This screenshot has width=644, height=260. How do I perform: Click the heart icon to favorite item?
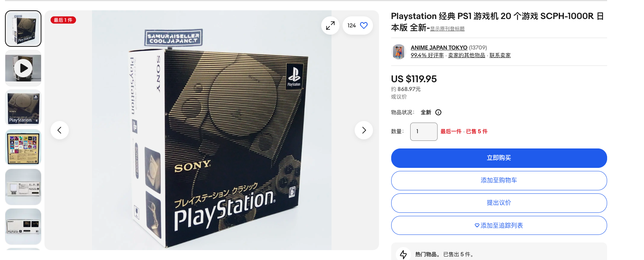pos(364,26)
